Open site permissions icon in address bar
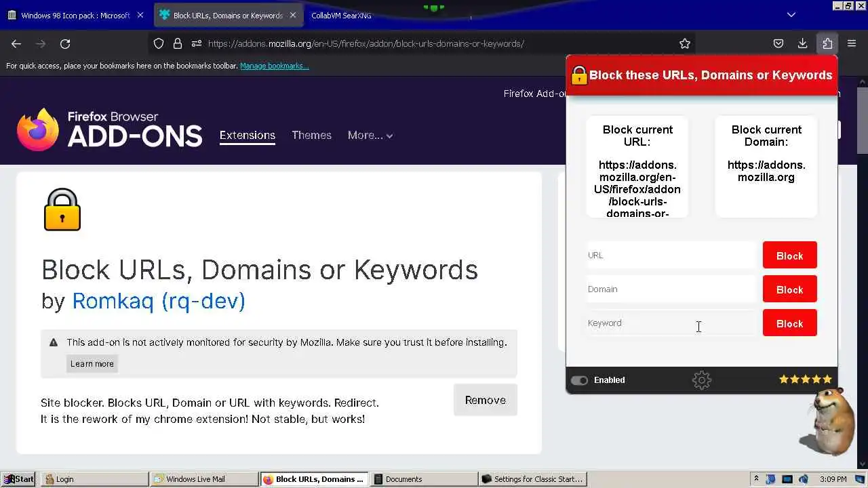The image size is (868, 488). click(x=197, y=43)
